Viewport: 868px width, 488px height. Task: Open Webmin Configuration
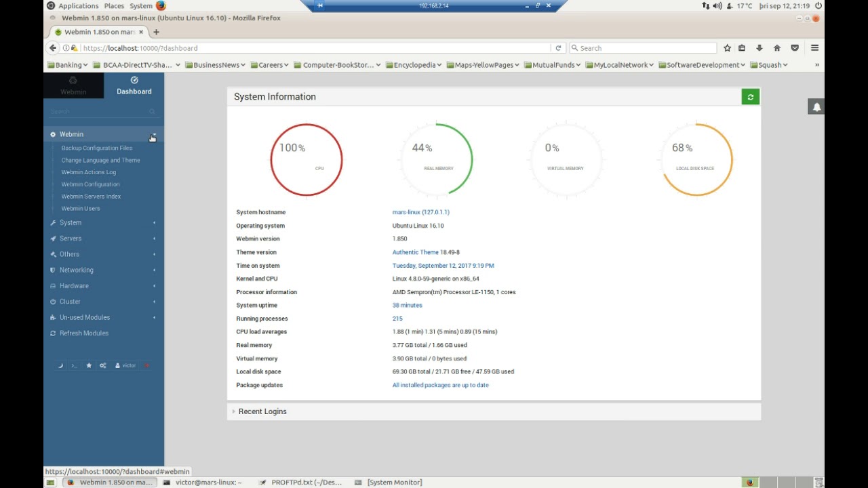[90, 184]
